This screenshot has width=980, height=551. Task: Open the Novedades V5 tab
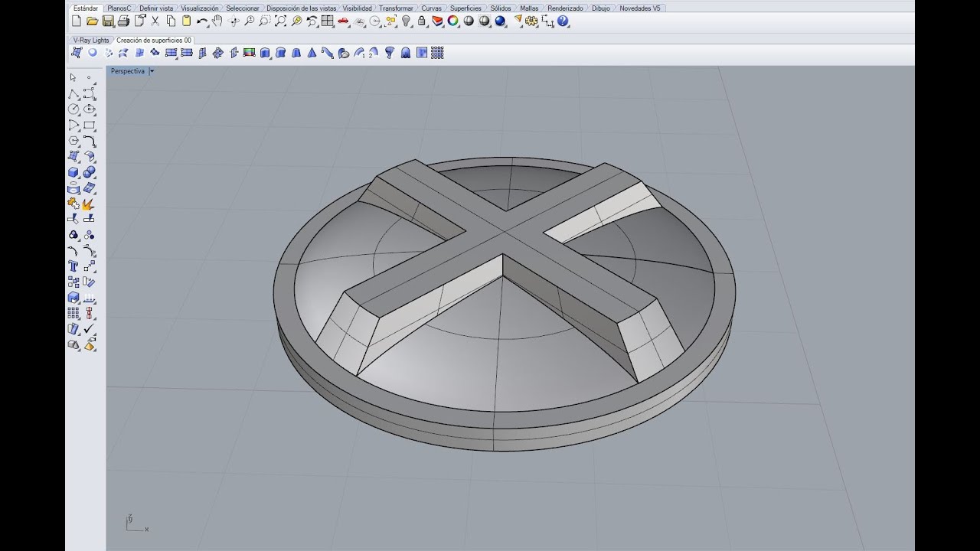click(x=640, y=8)
